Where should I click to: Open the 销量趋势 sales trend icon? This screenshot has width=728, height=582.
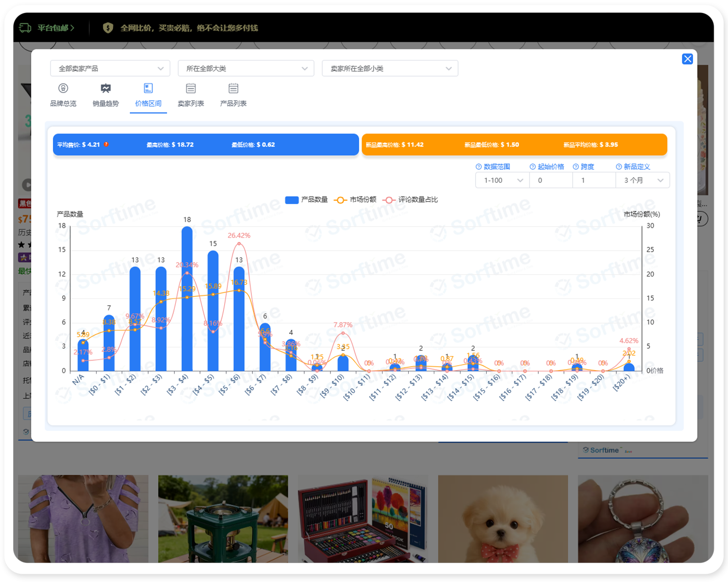coord(105,88)
